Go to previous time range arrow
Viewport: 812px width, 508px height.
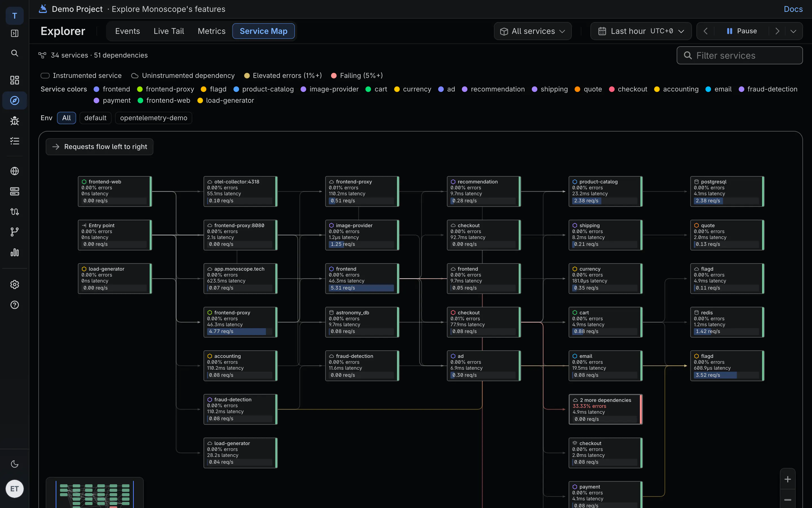pyautogui.click(x=705, y=31)
